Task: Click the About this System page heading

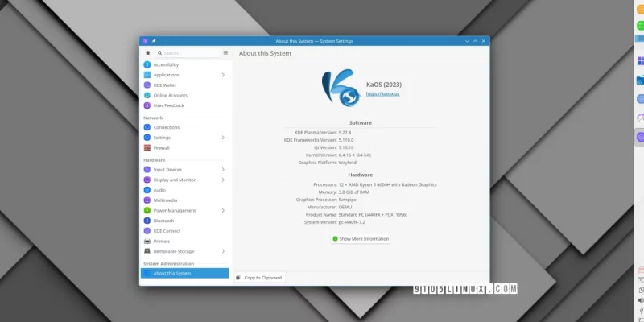Action: point(265,53)
